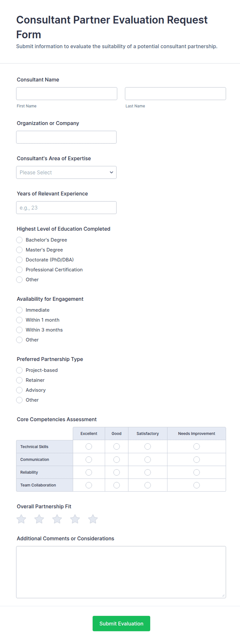Open Area of Expertise dropdown

[x=66, y=172]
